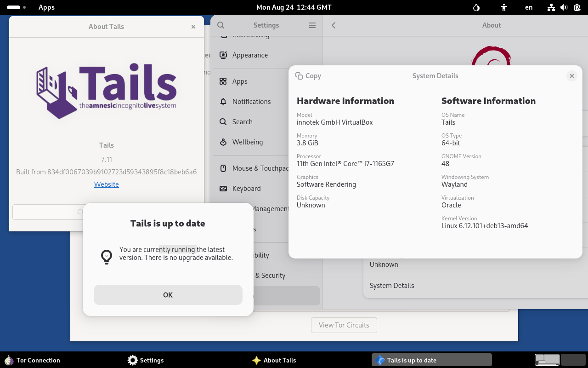Click the Activities pill indicator in top bar

[x=16, y=7]
